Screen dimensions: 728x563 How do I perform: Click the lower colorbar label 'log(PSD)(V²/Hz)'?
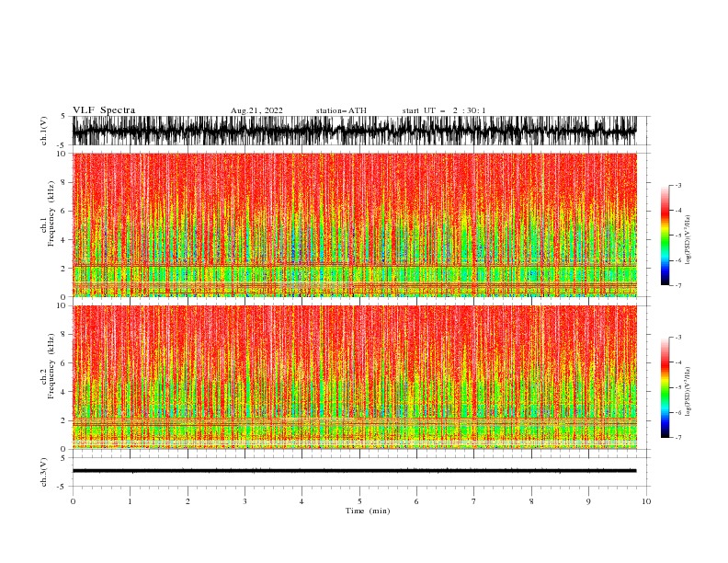coord(688,392)
